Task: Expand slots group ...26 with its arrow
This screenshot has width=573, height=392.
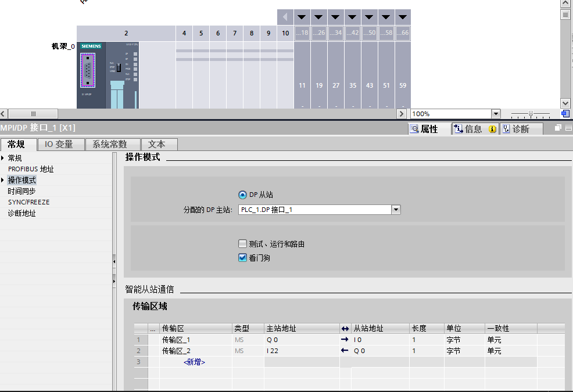Action: [318, 17]
